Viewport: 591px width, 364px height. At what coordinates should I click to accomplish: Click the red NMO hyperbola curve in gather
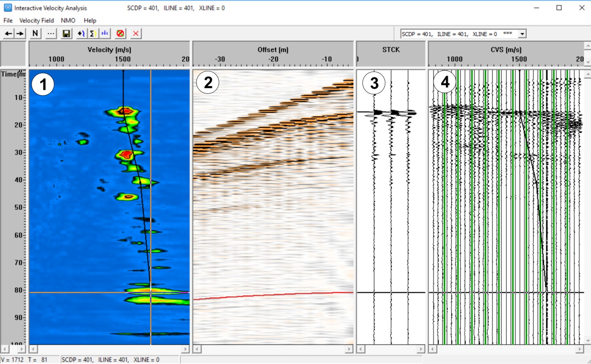point(273,295)
